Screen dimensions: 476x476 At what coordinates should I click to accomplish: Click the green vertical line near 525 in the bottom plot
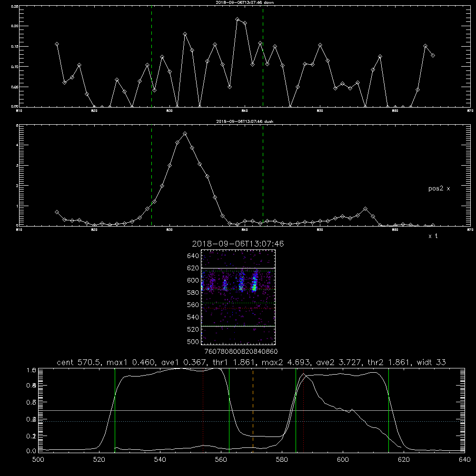(115, 410)
